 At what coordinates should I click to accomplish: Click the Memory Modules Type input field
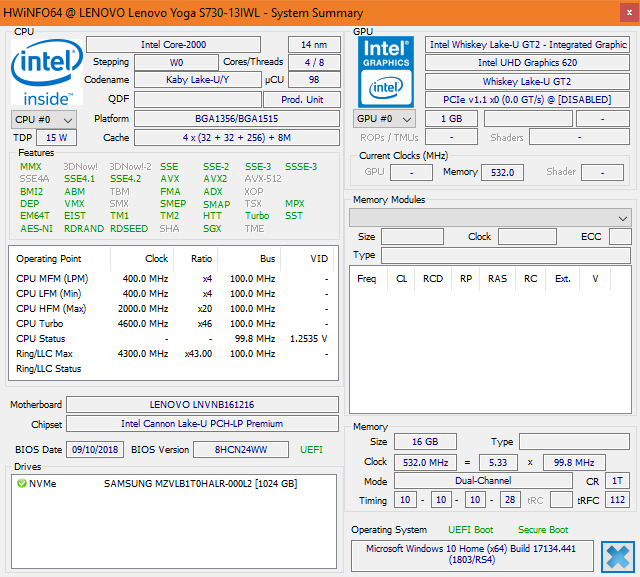(x=506, y=255)
